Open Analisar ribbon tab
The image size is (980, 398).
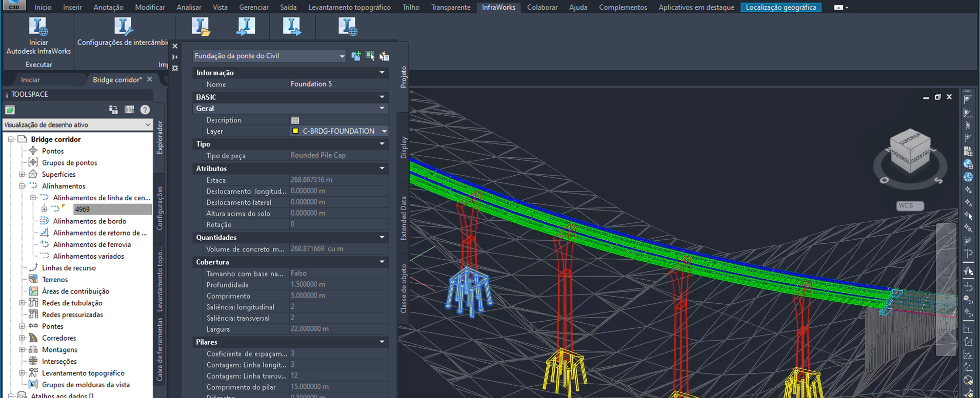(189, 7)
